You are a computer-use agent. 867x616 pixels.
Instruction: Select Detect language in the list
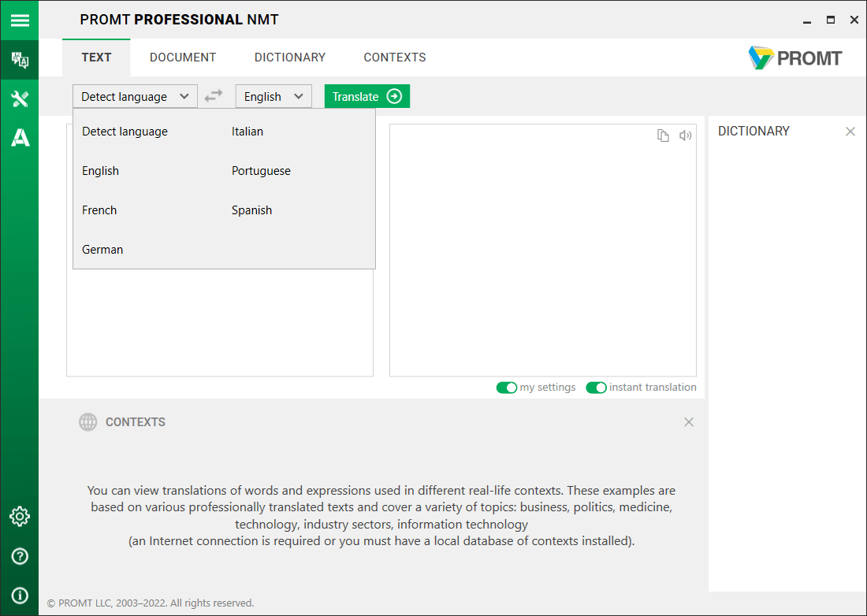(x=125, y=132)
